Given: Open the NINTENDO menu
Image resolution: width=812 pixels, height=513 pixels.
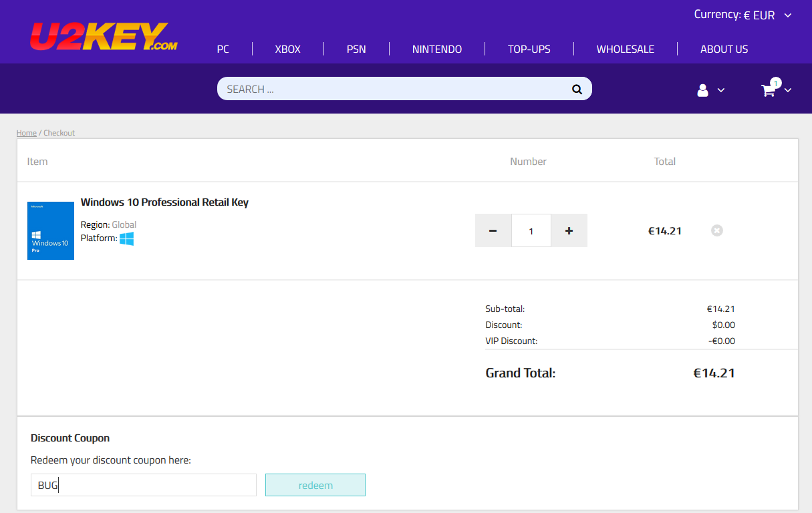Looking at the screenshot, I should point(437,49).
